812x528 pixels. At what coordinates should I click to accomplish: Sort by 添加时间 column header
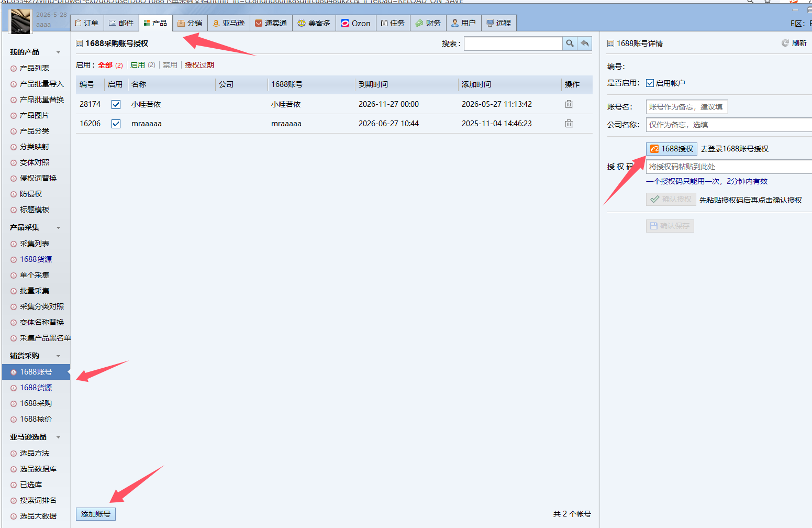pyautogui.click(x=476, y=84)
